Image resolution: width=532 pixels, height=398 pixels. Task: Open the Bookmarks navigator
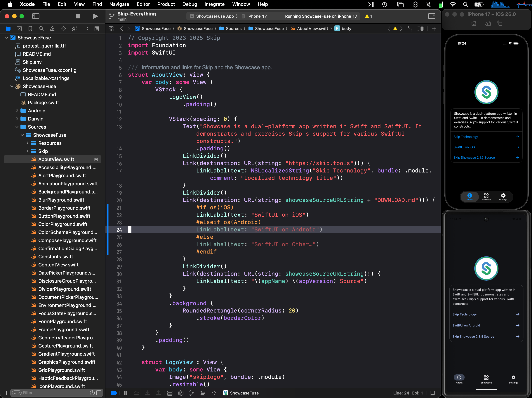tap(30, 28)
